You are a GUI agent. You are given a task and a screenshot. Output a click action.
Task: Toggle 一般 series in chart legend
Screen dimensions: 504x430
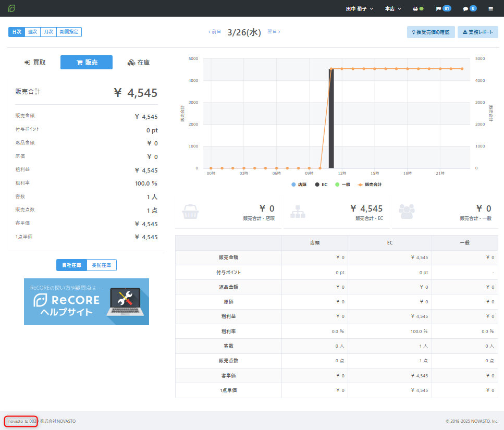point(342,185)
